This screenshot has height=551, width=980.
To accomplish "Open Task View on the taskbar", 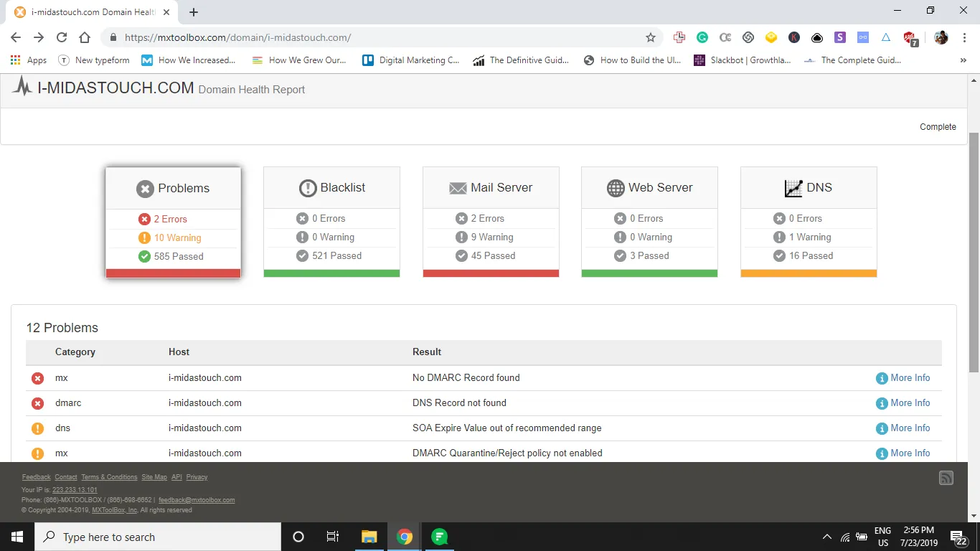I will pos(333,537).
